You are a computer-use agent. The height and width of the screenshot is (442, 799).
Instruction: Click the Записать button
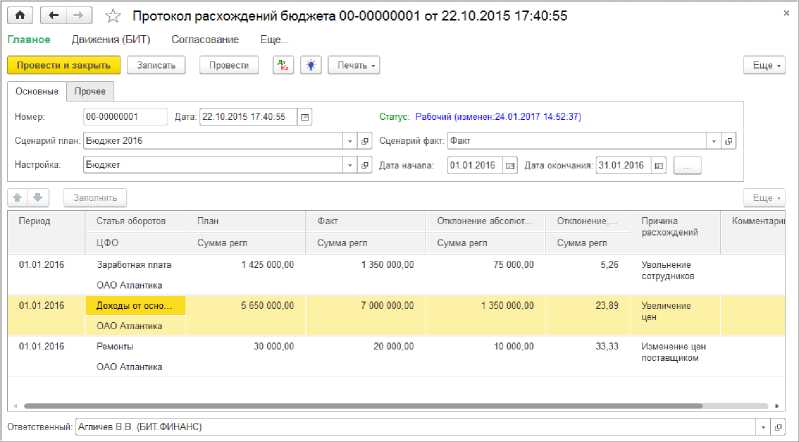pyautogui.click(x=157, y=65)
